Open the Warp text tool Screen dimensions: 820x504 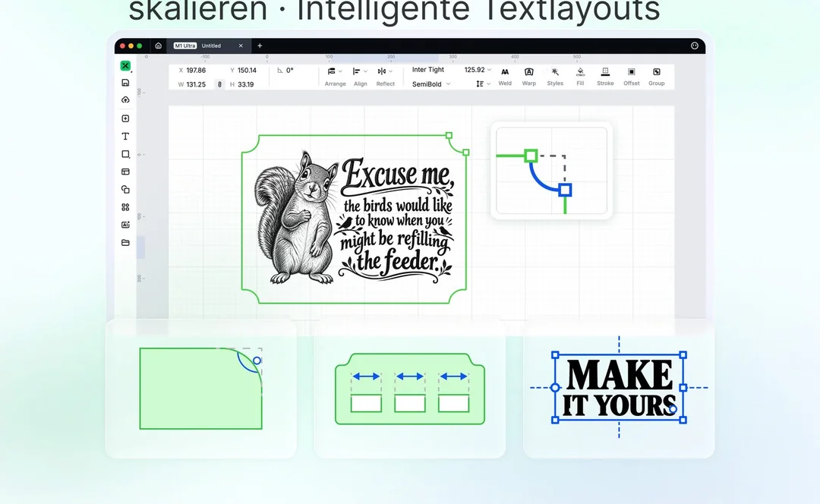528,77
